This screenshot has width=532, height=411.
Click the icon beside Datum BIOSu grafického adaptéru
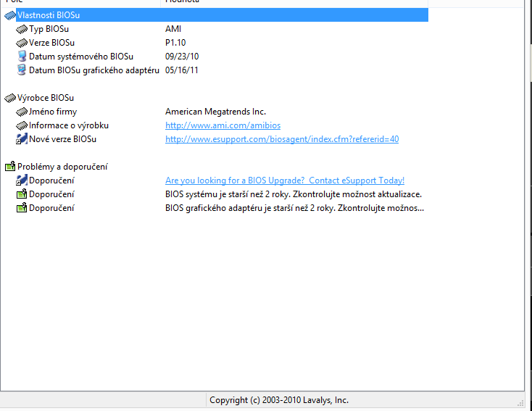22,70
